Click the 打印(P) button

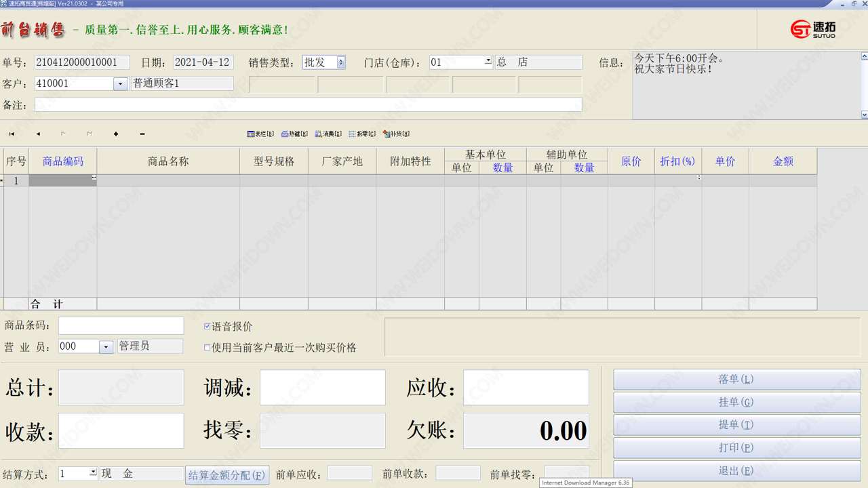click(737, 448)
